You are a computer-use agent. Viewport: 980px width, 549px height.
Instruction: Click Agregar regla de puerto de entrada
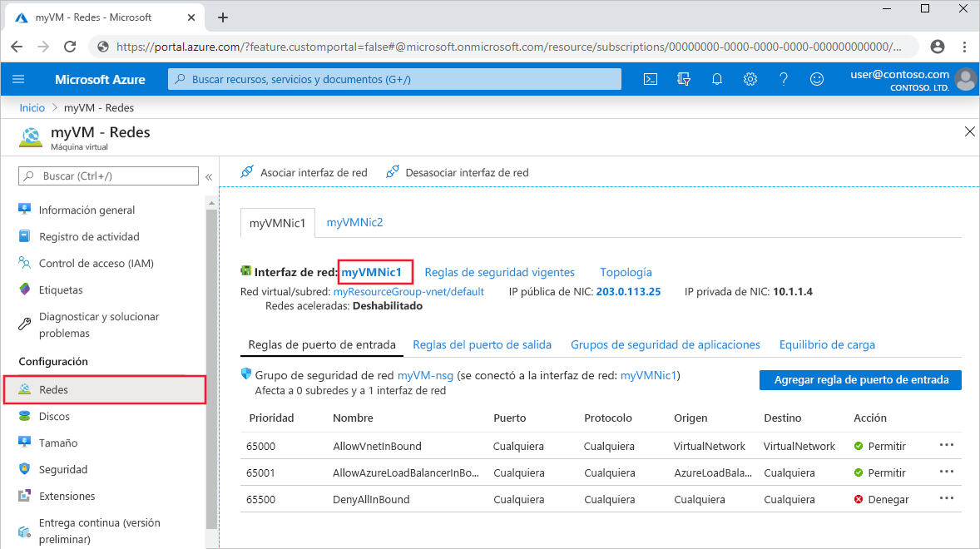pos(859,379)
